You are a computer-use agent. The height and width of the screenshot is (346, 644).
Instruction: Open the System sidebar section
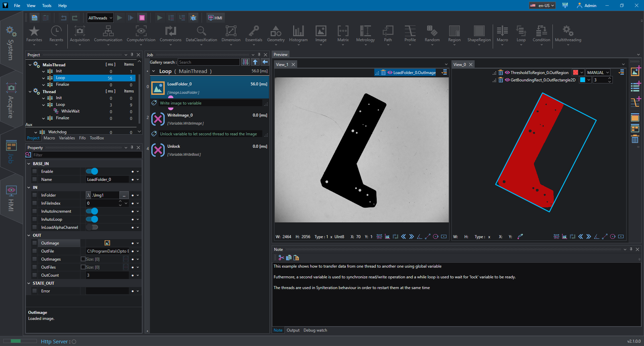11,43
